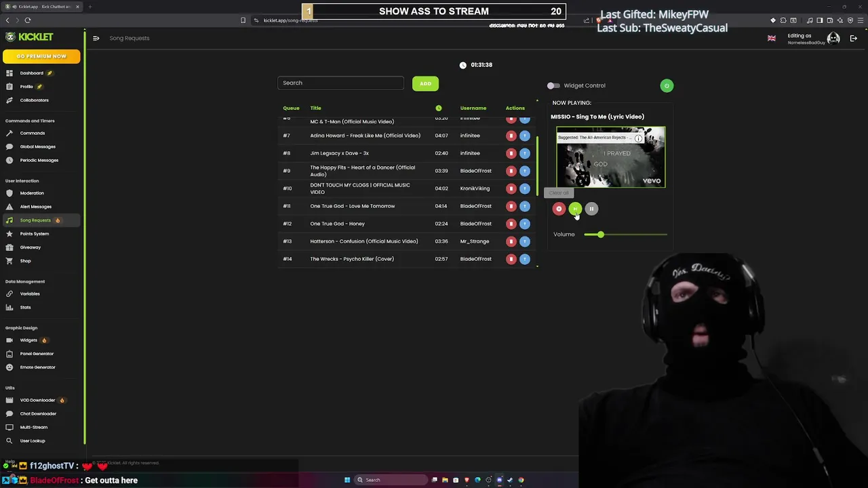Delete DON'T TOUCH MY CLOGS from queue
The image size is (868, 488).
coord(511,188)
